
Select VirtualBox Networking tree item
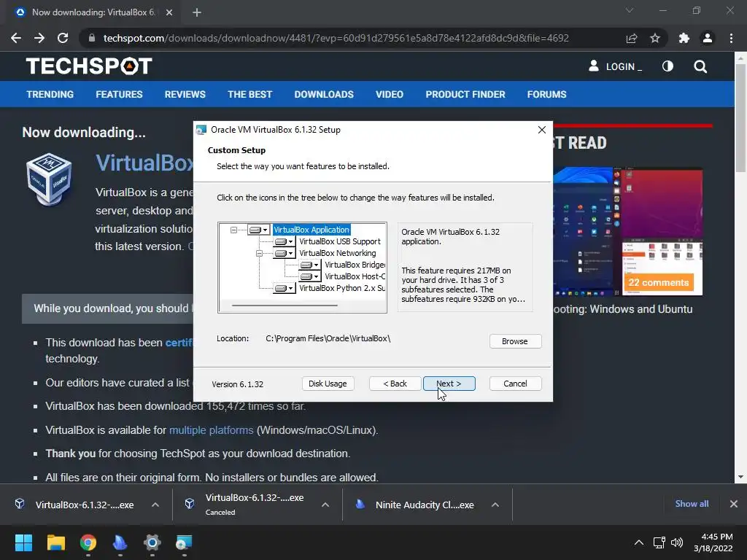click(337, 253)
